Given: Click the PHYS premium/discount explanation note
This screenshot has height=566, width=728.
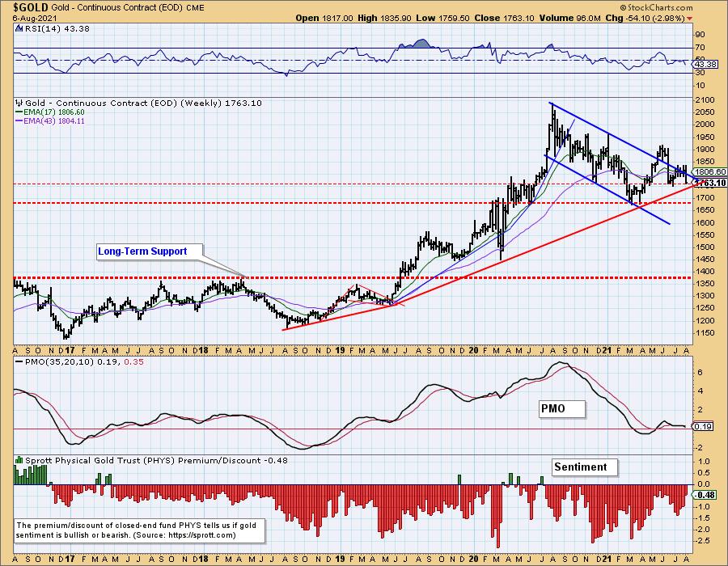Looking at the screenshot, I should (139, 530).
